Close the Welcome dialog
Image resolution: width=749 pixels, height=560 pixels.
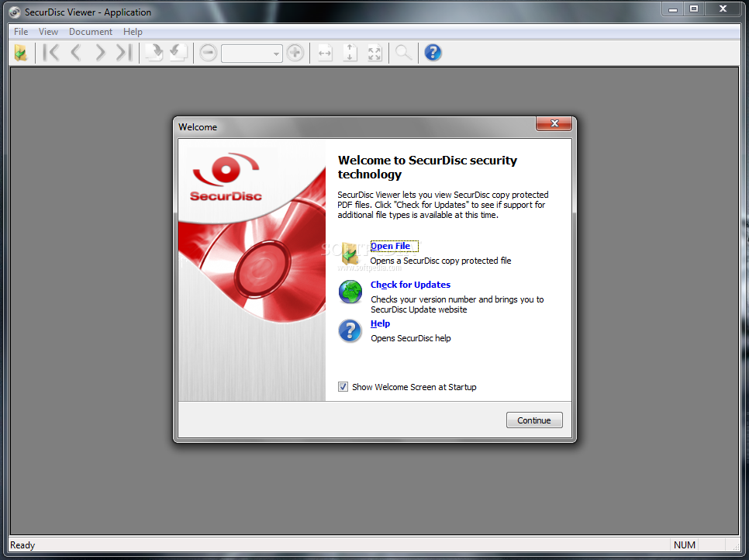(x=554, y=124)
